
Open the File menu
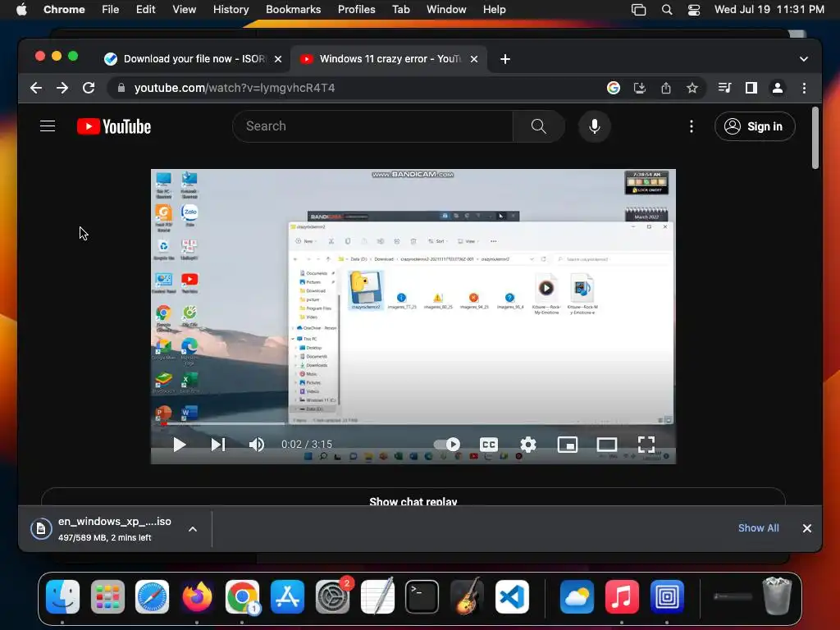tap(111, 9)
